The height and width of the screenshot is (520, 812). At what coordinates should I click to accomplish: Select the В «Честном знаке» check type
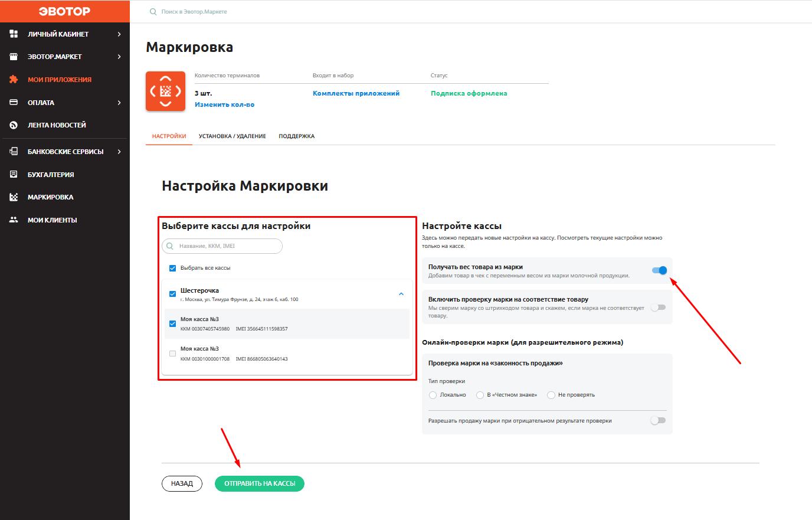pyautogui.click(x=480, y=395)
